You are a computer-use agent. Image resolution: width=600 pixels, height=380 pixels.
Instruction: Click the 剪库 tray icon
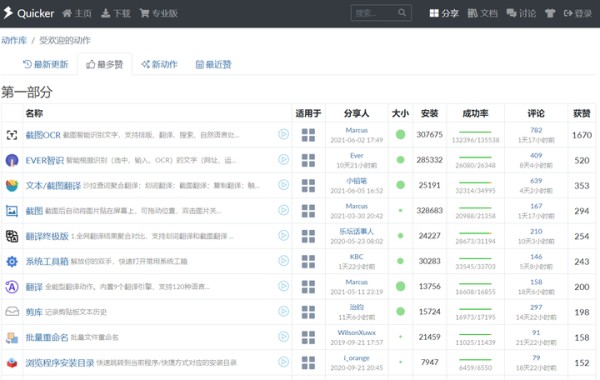pos(12,312)
